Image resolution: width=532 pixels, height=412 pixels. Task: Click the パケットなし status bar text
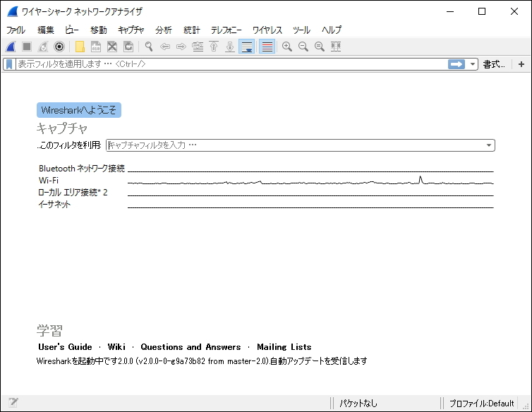tap(358, 403)
